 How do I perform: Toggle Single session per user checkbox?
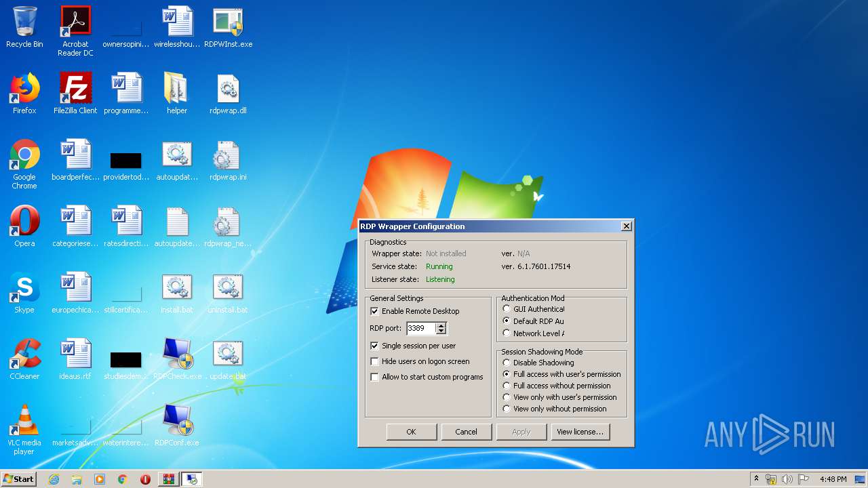point(374,346)
